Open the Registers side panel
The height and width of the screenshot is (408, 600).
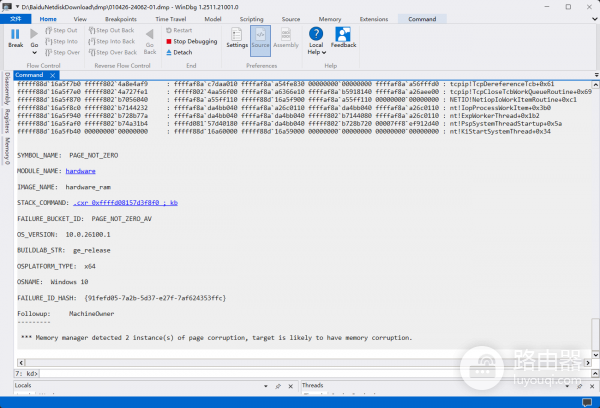pyautogui.click(x=7, y=121)
